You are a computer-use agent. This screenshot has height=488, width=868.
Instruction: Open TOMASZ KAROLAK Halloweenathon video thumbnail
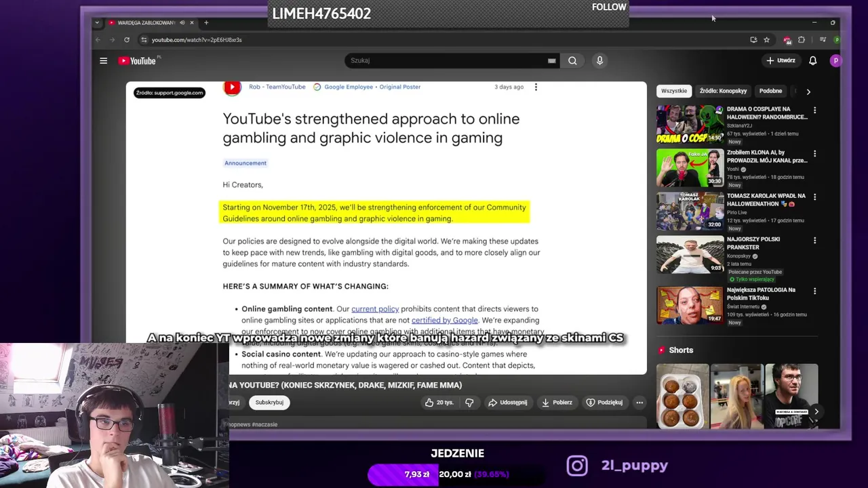[x=690, y=211]
